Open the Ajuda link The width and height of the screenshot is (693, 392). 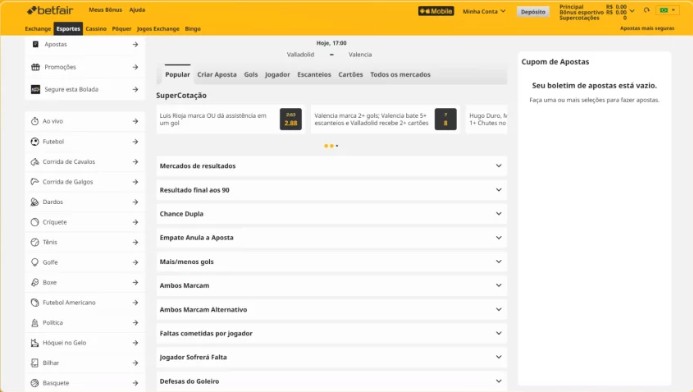click(x=137, y=10)
